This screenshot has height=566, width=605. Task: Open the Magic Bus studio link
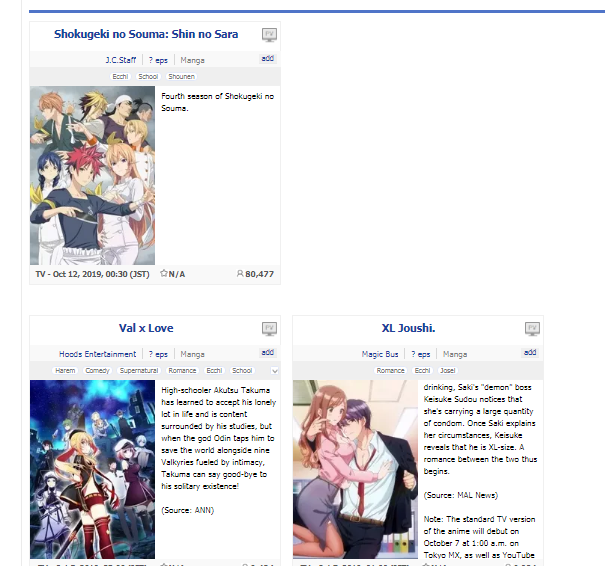click(380, 354)
